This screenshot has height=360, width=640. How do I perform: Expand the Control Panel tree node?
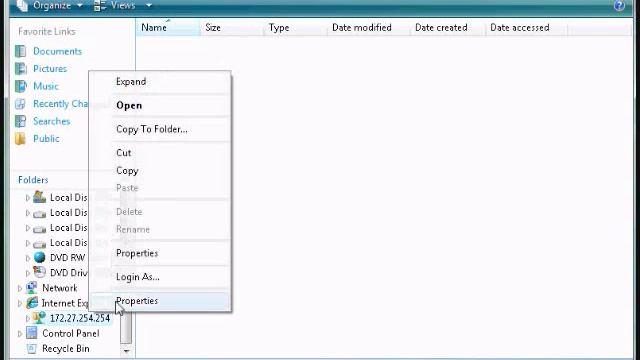pyautogui.click(x=20, y=333)
